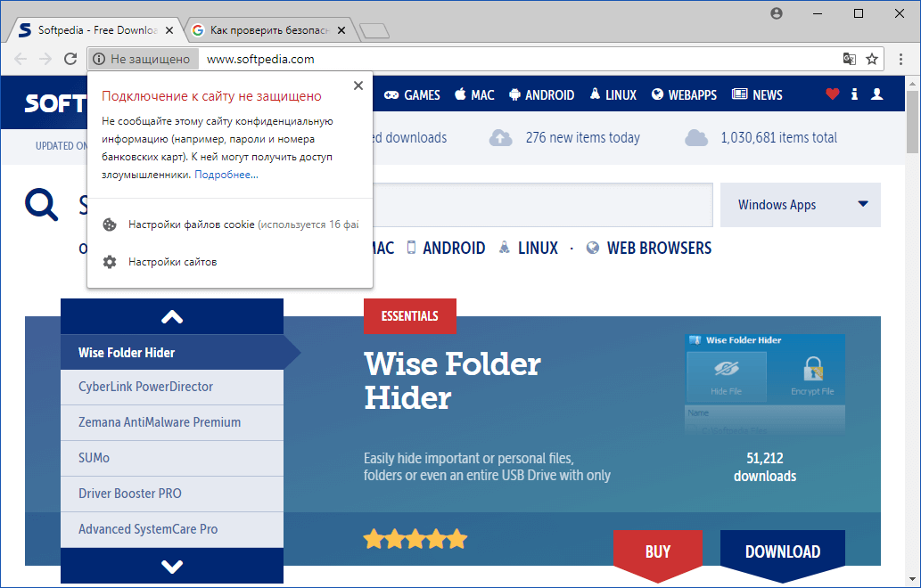The width and height of the screenshot is (921, 588).
Task: Go back with the browser back arrow
Action: (21, 59)
